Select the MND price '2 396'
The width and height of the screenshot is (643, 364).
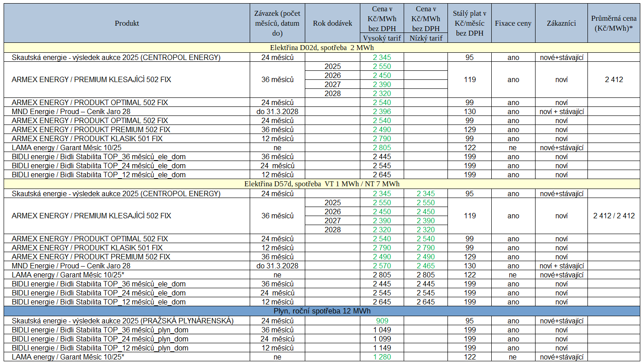click(x=382, y=111)
